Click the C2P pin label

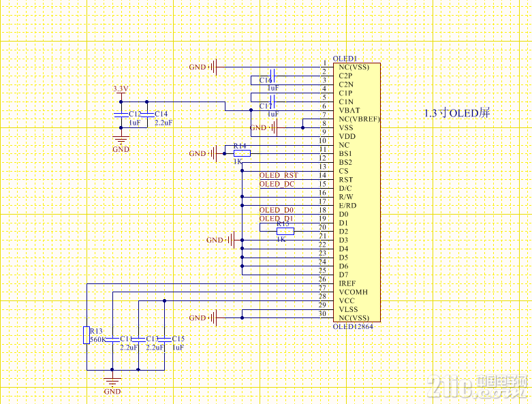[x=345, y=76]
